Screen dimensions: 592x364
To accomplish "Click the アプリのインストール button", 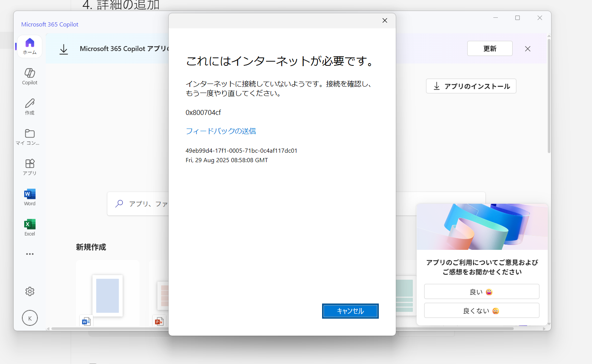I will tap(471, 86).
